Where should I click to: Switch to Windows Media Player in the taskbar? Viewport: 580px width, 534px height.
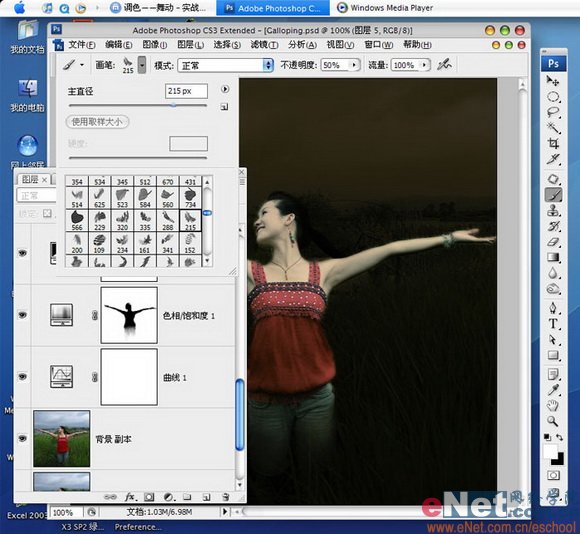coord(385,8)
